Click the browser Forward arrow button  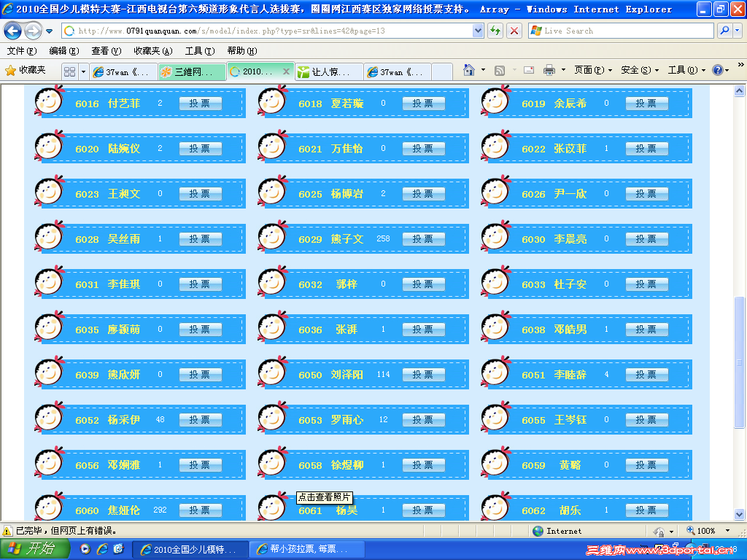(x=33, y=31)
